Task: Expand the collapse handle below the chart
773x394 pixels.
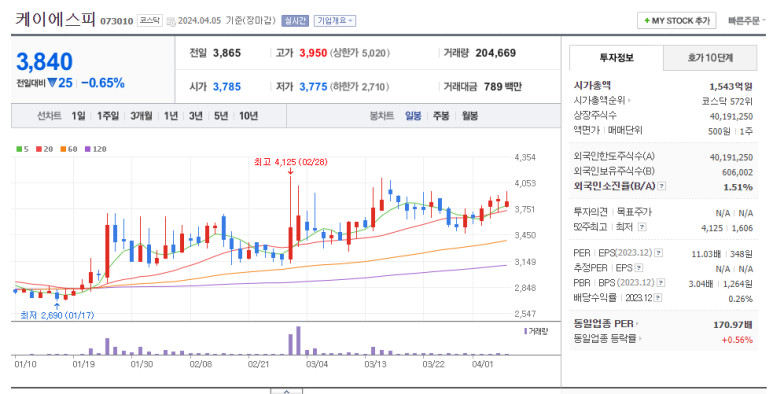Action: (x=286, y=391)
